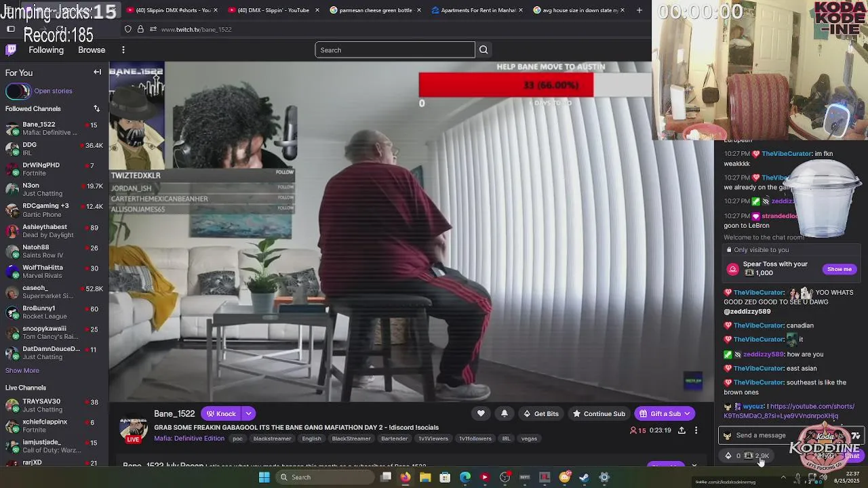Open the stream options three-dot menu
Screen dimensions: 868x488
[696, 430]
